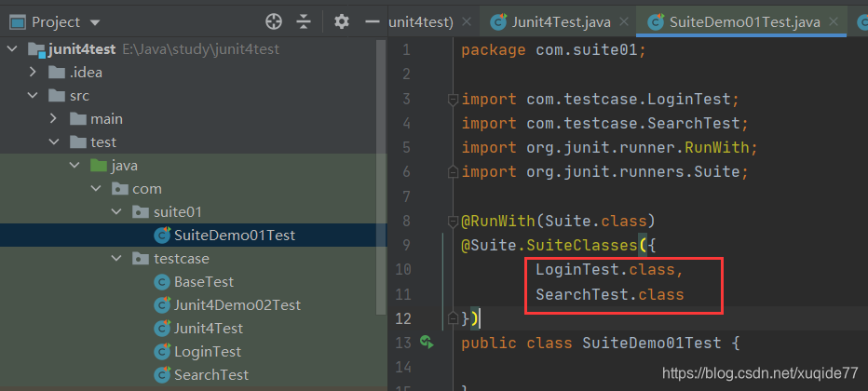Collapse the suite01 package

coord(116,212)
